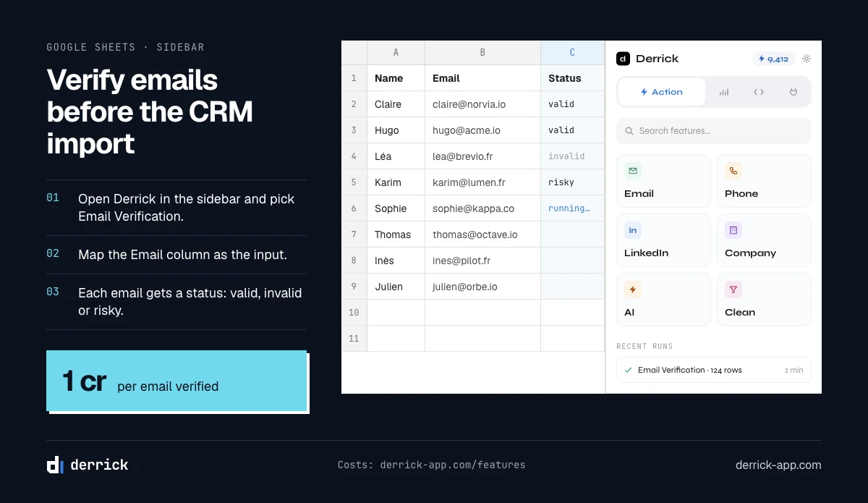Viewport: 868px width, 503px height.
Task: Select row 10 header
Action: pos(354,313)
